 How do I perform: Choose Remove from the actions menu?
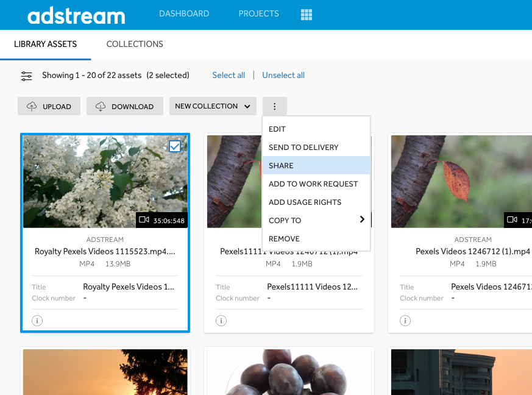[x=316, y=239]
